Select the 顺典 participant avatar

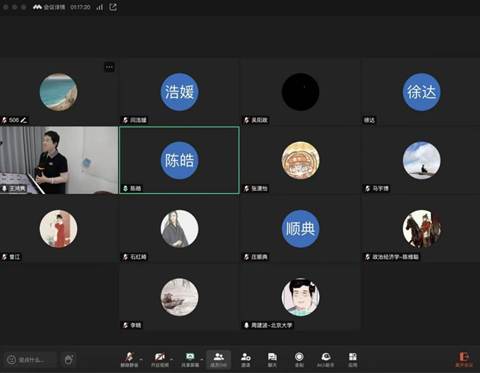tap(300, 229)
